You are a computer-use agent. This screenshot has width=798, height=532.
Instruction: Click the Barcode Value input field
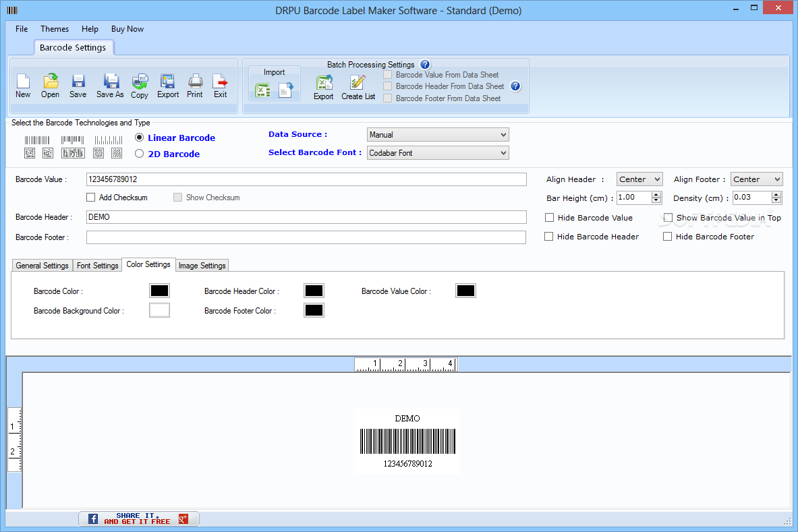pyautogui.click(x=306, y=179)
